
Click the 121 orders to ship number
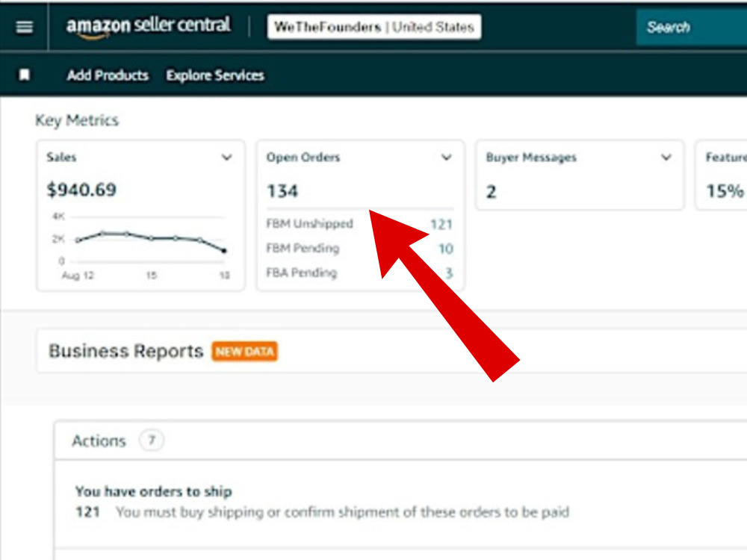pos(87,512)
